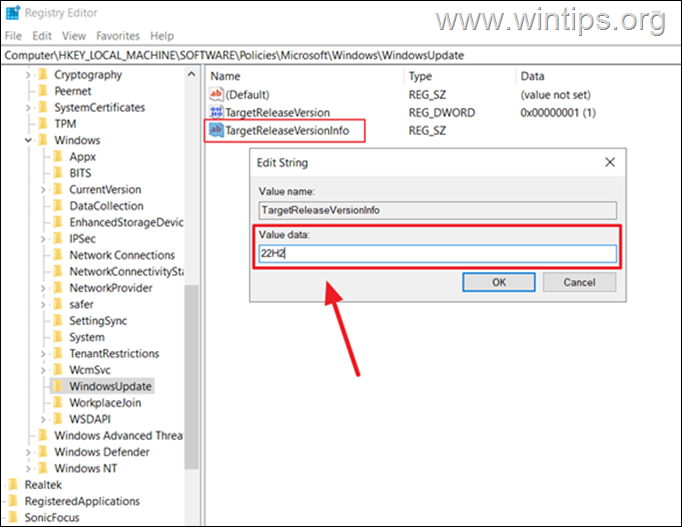
Task: Expand the Windows Defender key
Action: coord(28,452)
